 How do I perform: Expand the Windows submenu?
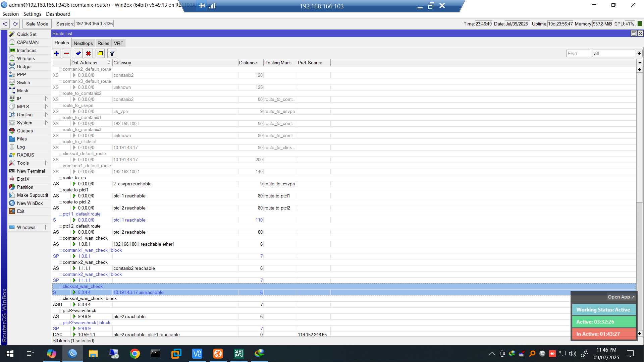(29, 227)
